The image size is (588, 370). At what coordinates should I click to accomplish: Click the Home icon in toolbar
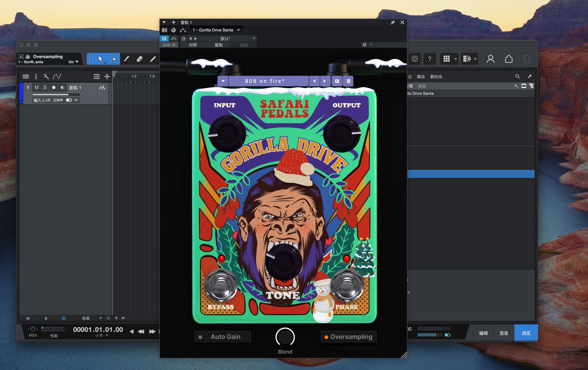(x=509, y=59)
